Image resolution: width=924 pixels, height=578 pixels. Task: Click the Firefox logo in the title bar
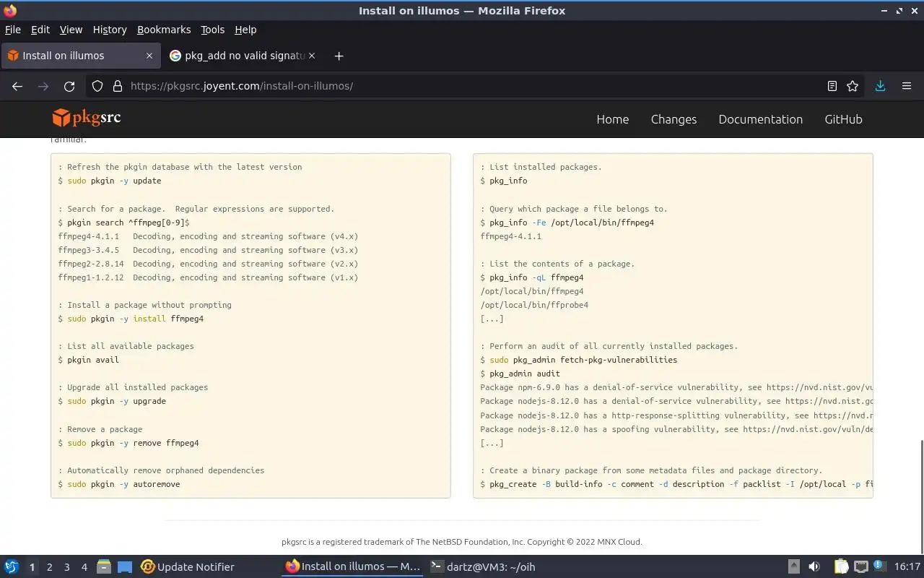(x=10, y=10)
